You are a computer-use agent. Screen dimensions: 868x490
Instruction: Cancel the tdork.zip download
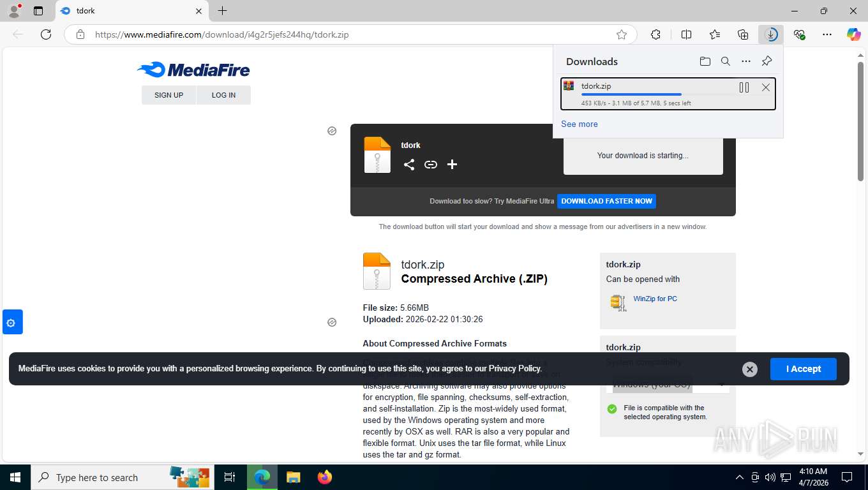[766, 87]
